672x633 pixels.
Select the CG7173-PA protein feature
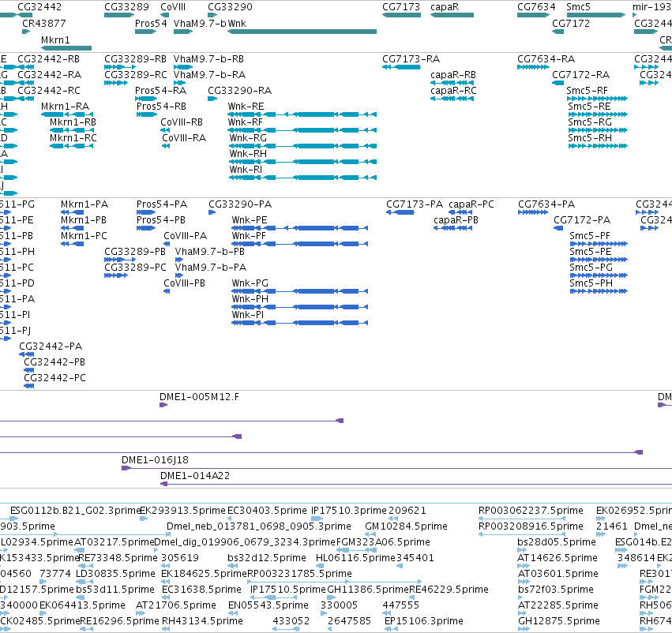(400, 212)
